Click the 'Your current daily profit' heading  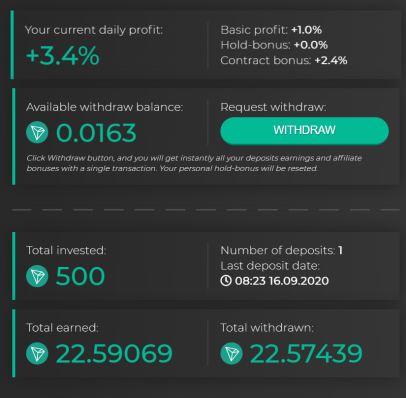click(x=94, y=30)
